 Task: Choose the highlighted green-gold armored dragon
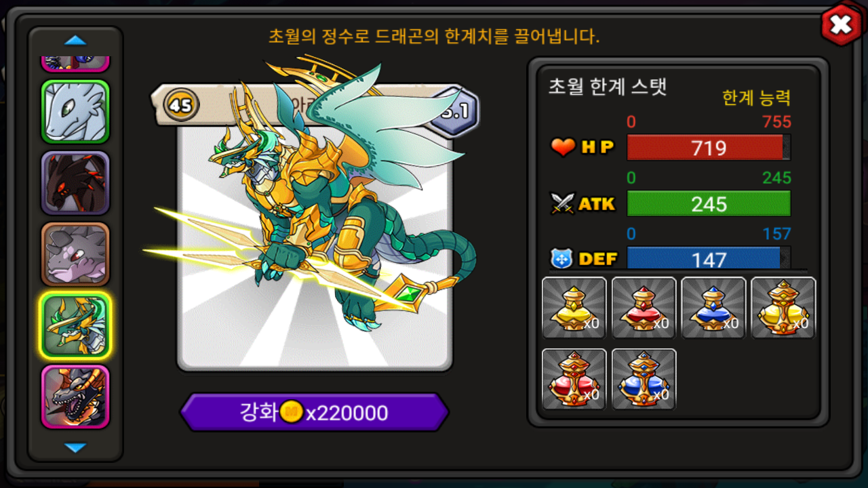point(75,326)
